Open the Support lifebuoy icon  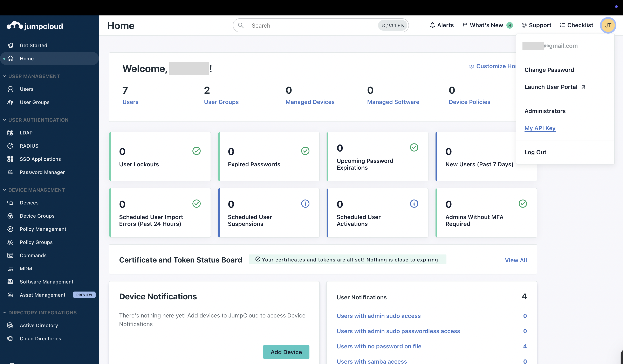524,25
